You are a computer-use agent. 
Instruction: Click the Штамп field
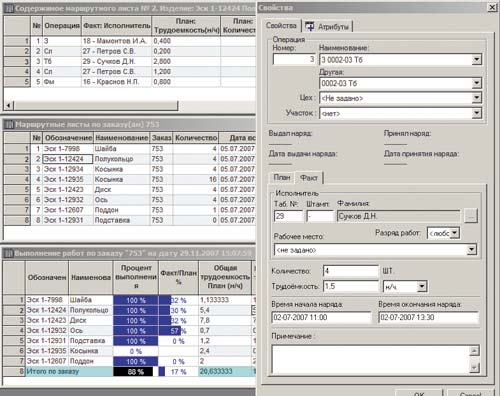point(320,216)
